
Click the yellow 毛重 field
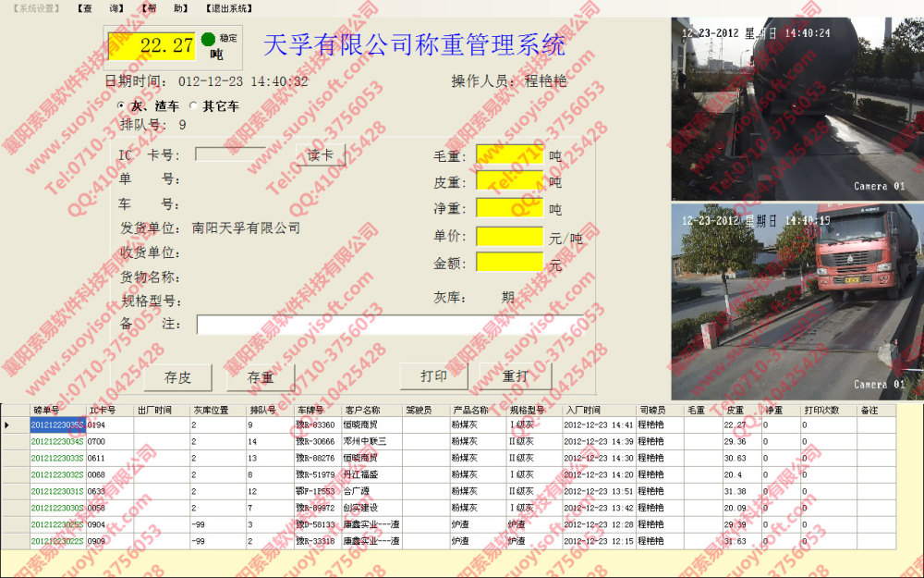pos(510,155)
